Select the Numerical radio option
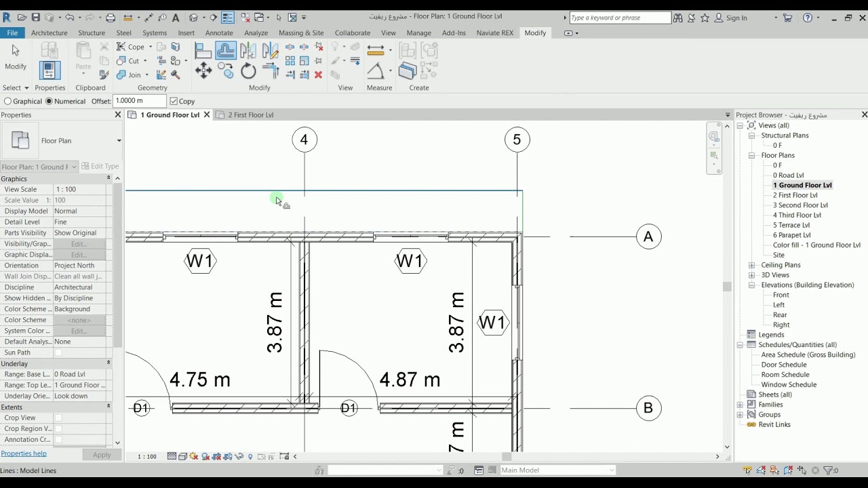Viewport: 868px width, 488px height. pos(49,101)
